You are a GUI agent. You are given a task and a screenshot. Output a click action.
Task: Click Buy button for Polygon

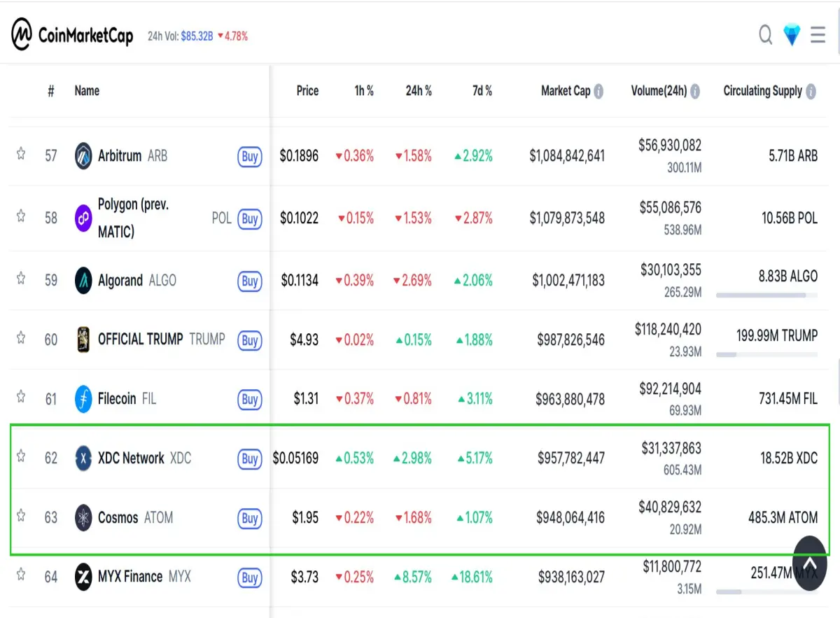pos(250,218)
